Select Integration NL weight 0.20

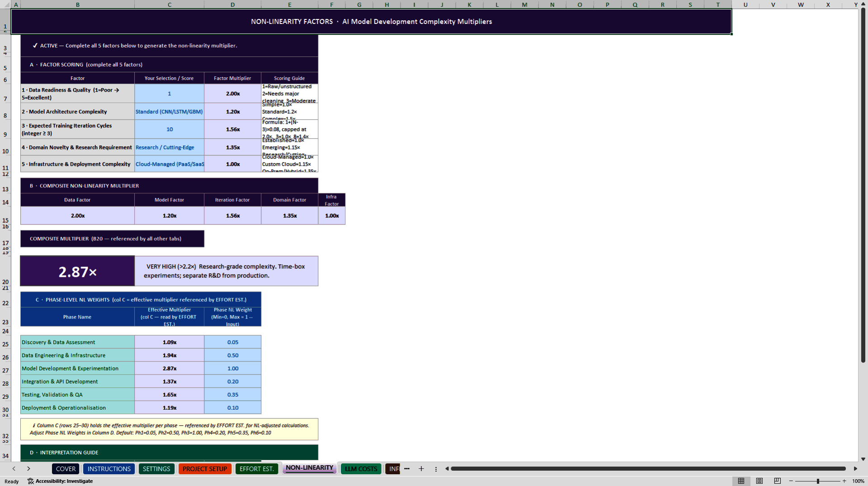pyautogui.click(x=232, y=382)
